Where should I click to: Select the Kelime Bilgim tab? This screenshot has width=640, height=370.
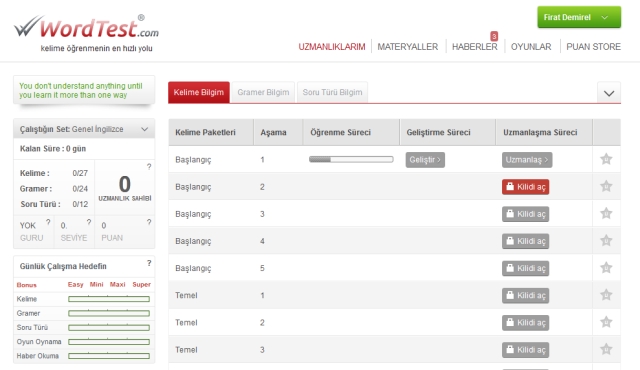click(199, 92)
